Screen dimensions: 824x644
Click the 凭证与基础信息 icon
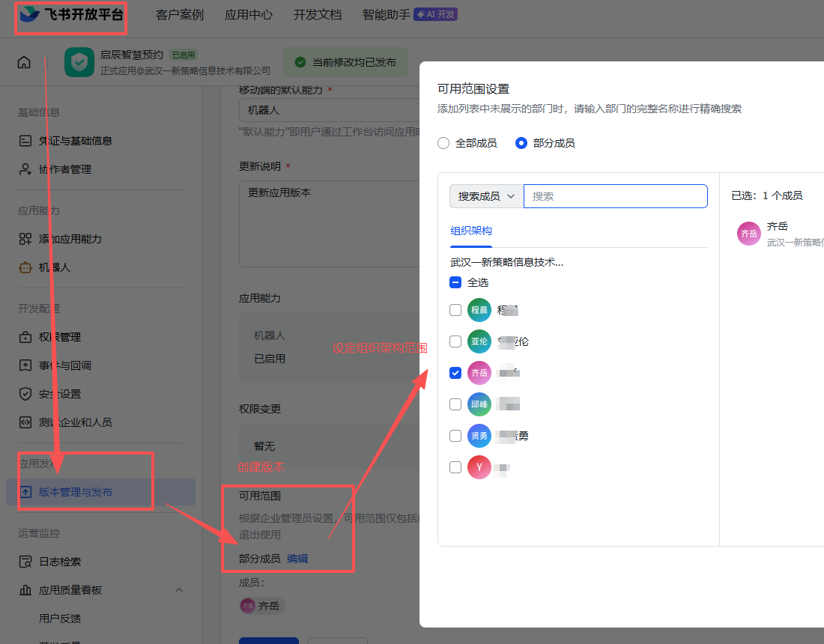click(x=25, y=141)
